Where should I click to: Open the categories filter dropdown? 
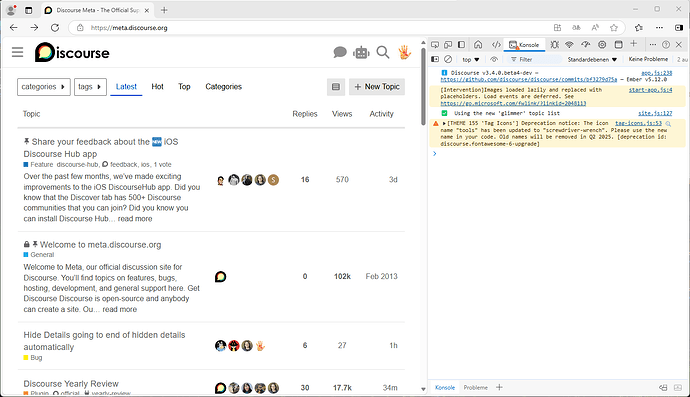[x=44, y=87]
